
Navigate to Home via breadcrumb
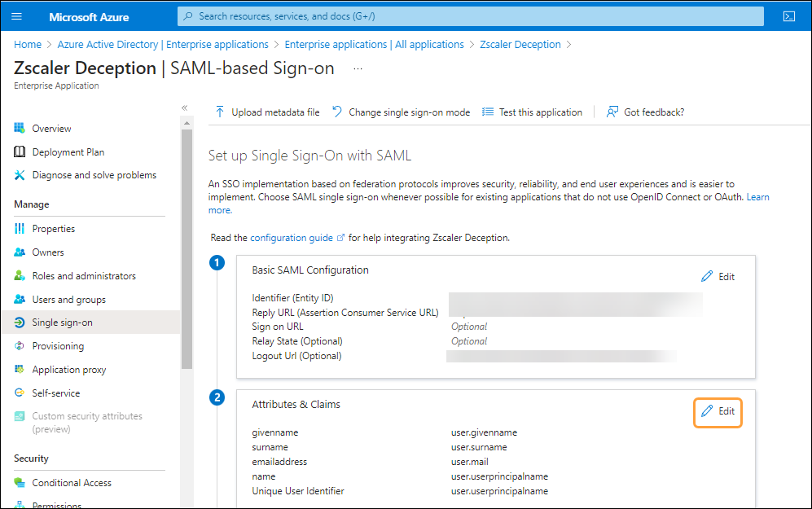click(x=27, y=44)
